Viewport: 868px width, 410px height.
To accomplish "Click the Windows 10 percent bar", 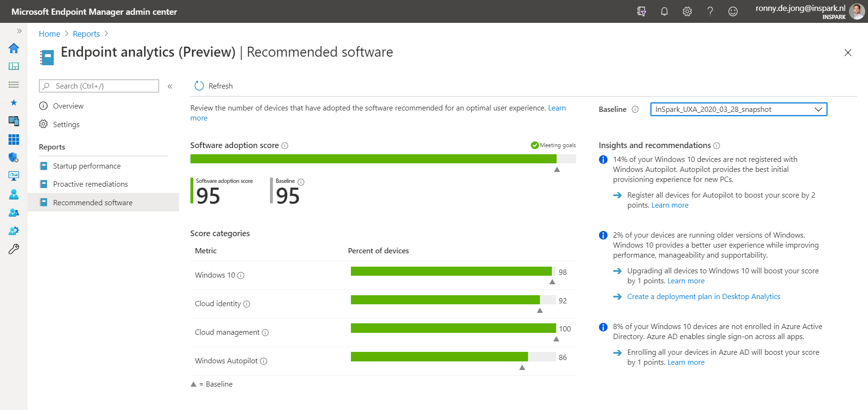I will click(453, 271).
